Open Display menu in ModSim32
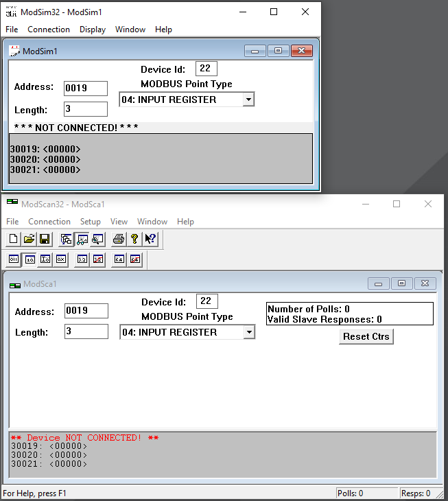This screenshot has height=501, width=448. (x=93, y=30)
